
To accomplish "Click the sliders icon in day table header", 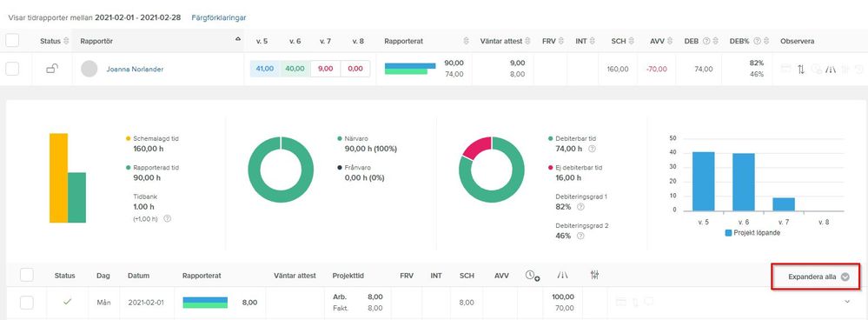I will coord(595,275).
